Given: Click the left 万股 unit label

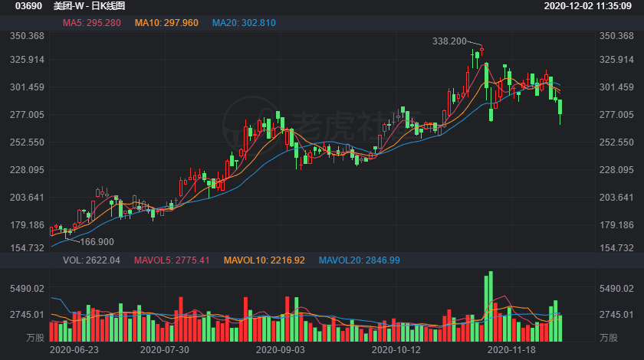Looking at the screenshot, I should click(35, 338).
